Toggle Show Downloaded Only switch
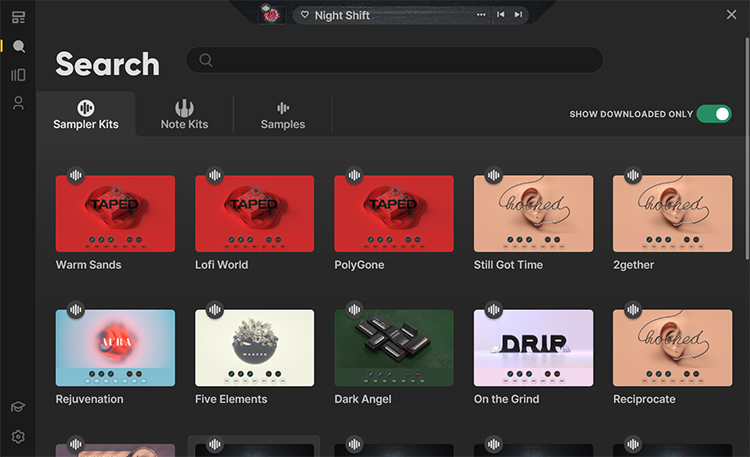 [x=713, y=114]
